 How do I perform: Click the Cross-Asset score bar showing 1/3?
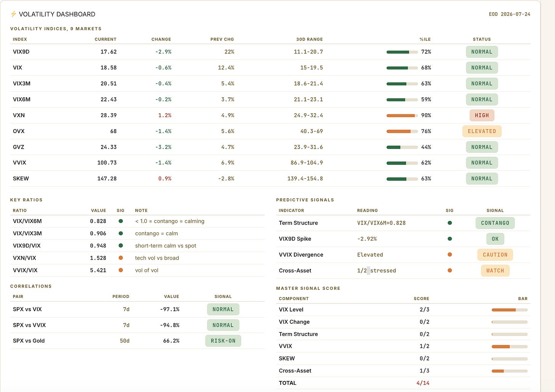510,371
